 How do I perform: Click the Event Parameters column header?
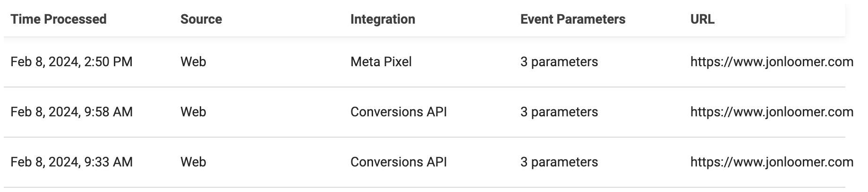tap(573, 19)
